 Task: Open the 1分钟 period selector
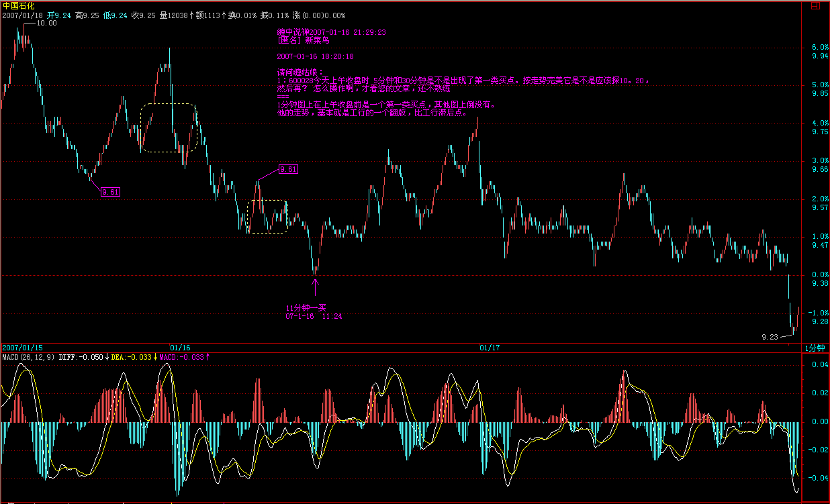(x=816, y=348)
